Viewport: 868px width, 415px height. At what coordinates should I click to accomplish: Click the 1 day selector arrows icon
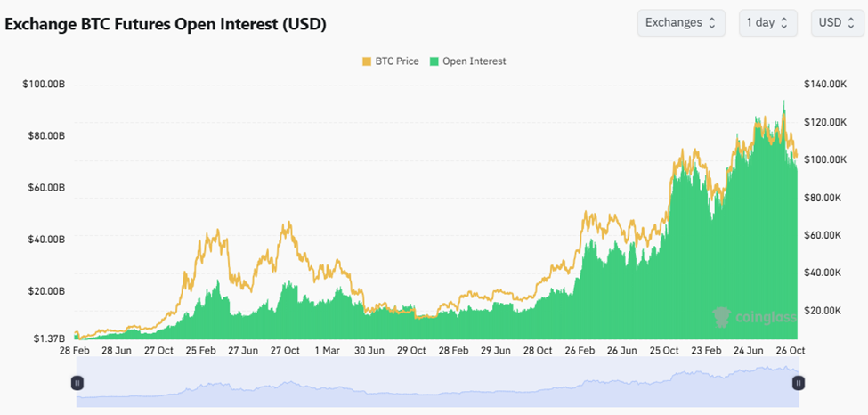(x=783, y=23)
